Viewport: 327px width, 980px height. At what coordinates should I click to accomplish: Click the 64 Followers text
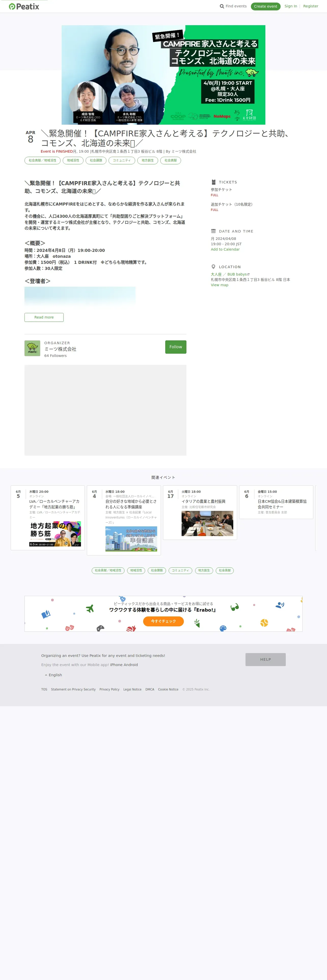[55, 356]
